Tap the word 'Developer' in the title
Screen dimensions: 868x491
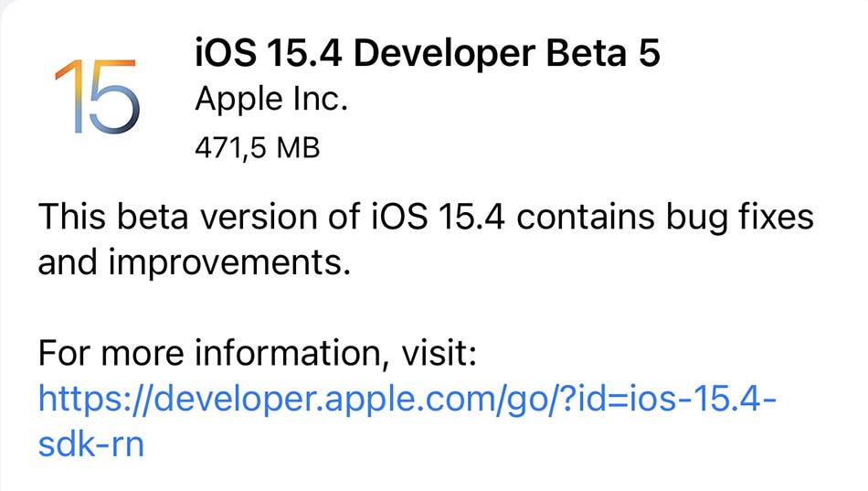click(445, 54)
